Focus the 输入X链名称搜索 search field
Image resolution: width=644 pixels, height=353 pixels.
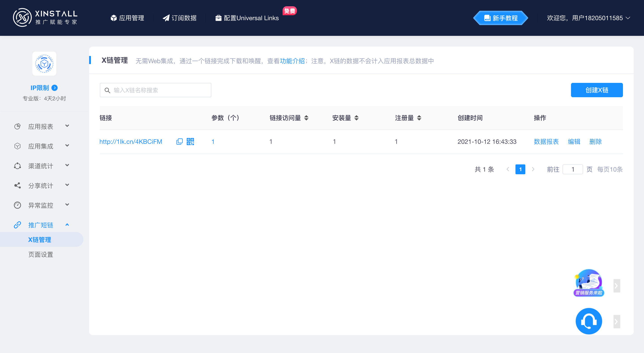[x=155, y=90]
